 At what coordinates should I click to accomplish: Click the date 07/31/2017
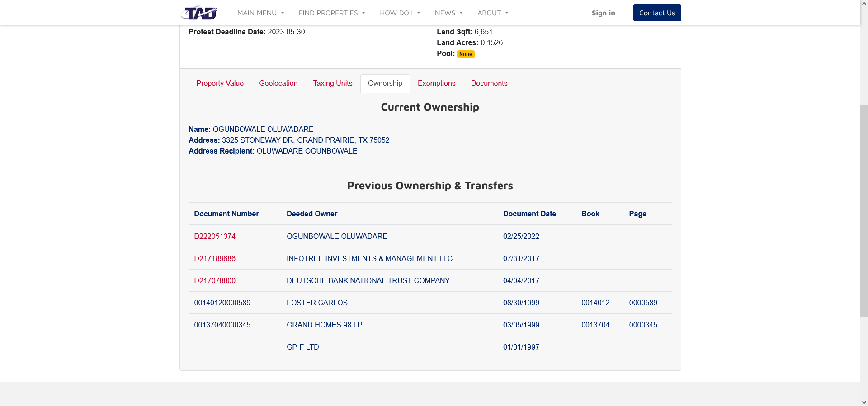(x=521, y=258)
